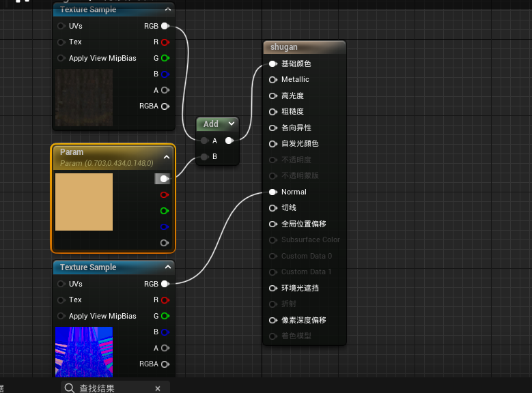Click the 环境光遮挡 input pin on shugan
The width and height of the screenshot is (532, 393).
[272, 288]
